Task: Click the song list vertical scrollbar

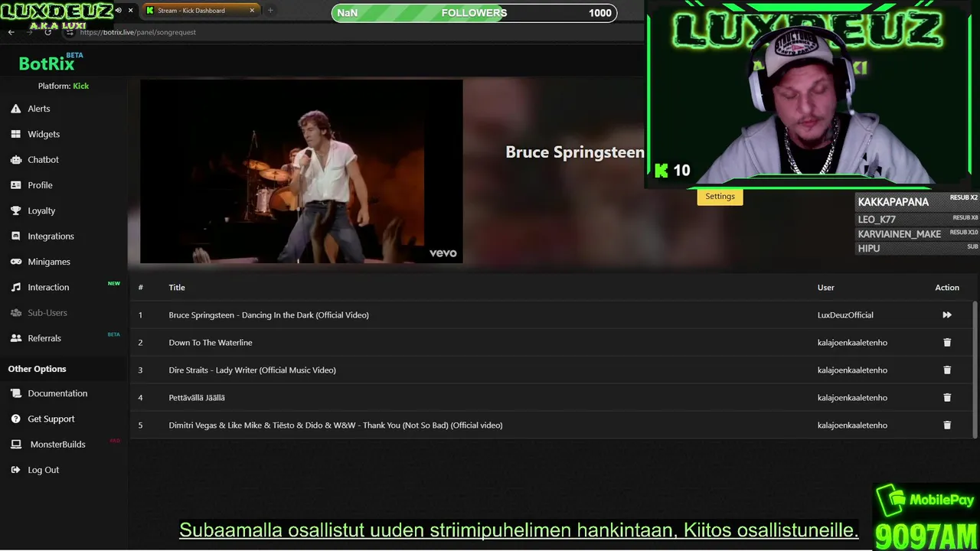Action: coord(975,369)
